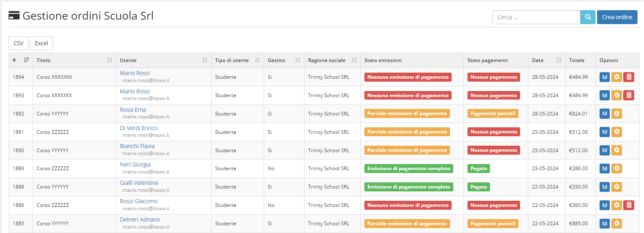Click gear icon on order 1889 row
Viewport: 644px width, 233px height.
617,169
